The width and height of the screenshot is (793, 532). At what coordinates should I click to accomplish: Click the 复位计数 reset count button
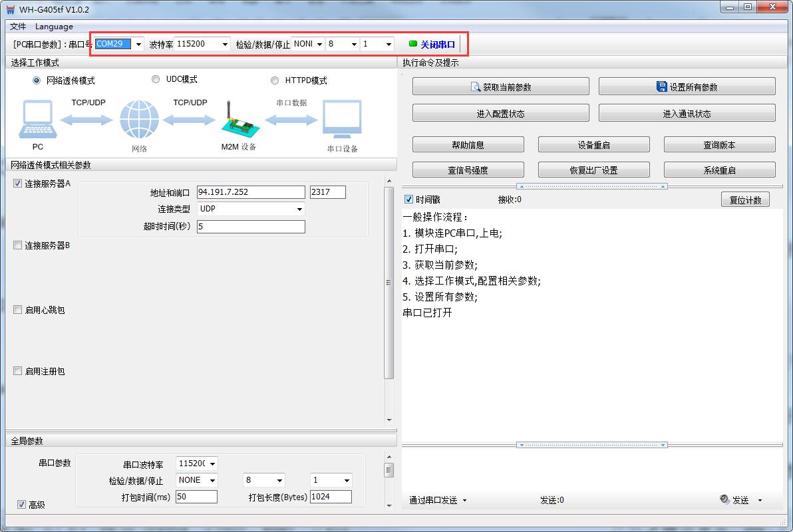[x=744, y=199]
